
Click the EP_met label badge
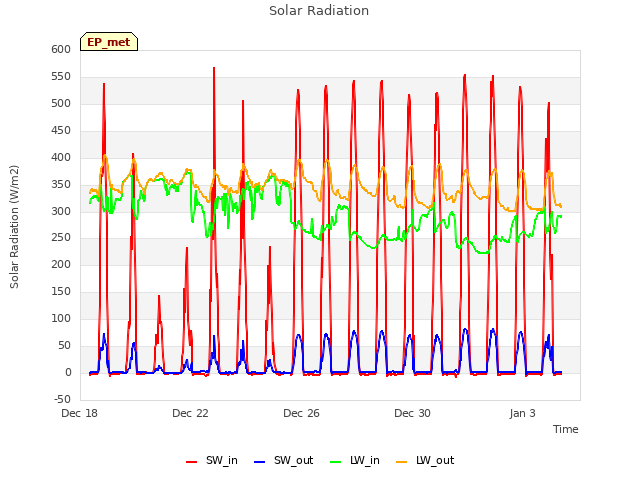109,42
